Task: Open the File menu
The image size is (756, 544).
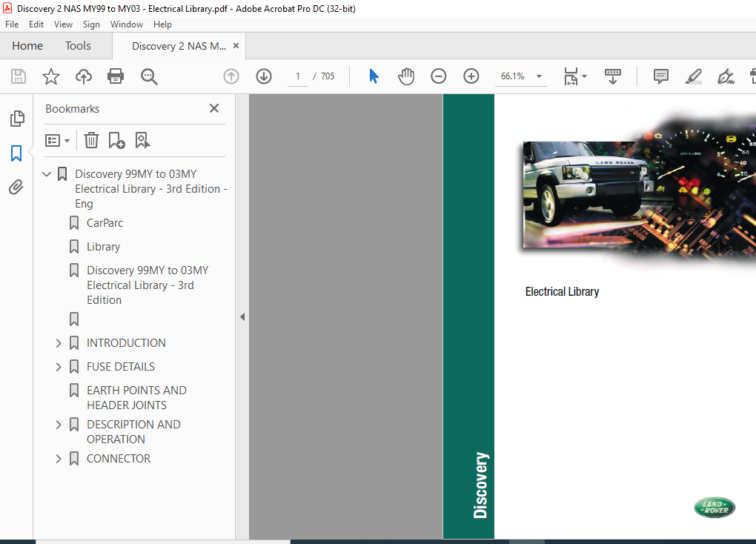Action: pyautogui.click(x=12, y=24)
